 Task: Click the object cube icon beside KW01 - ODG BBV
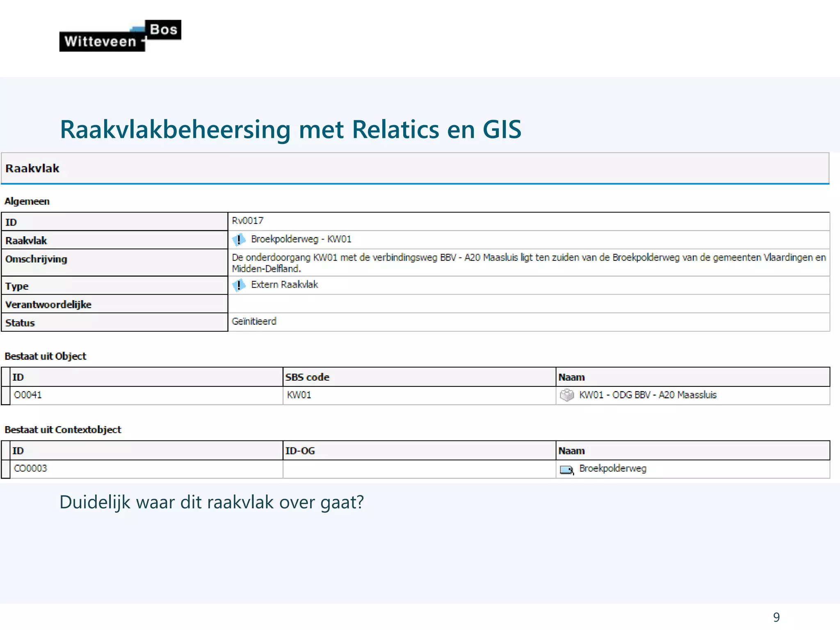pos(567,395)
